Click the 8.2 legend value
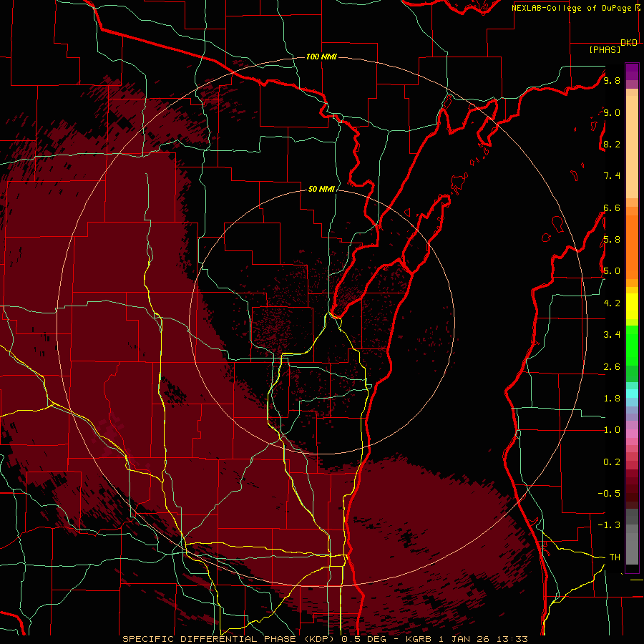The image size is (644, 644). point(612,144)
